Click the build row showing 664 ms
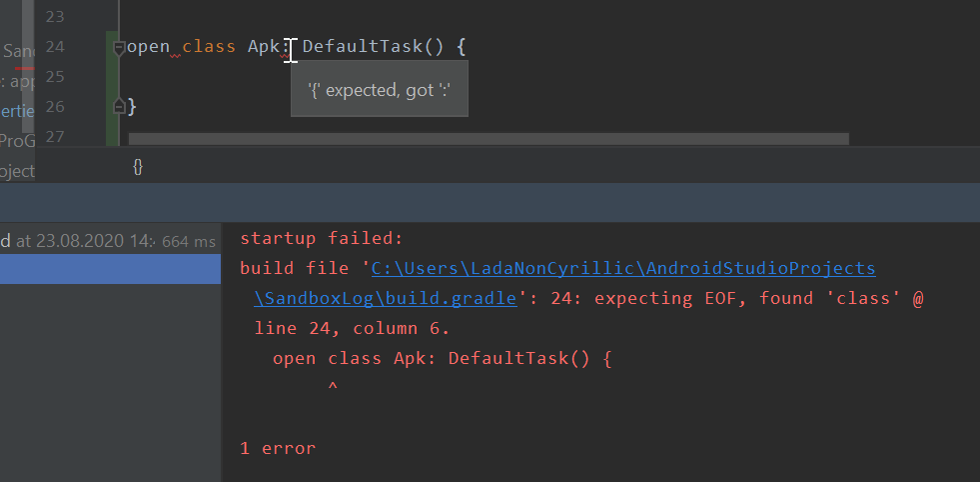980x482 pixels. click(110, 241)
